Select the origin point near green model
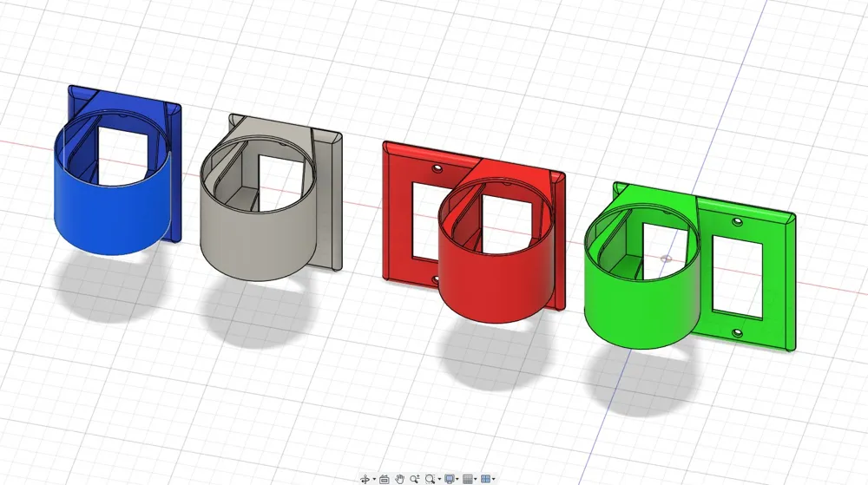The width and height of the screenshot is (868, 485). tap(667, 259)
